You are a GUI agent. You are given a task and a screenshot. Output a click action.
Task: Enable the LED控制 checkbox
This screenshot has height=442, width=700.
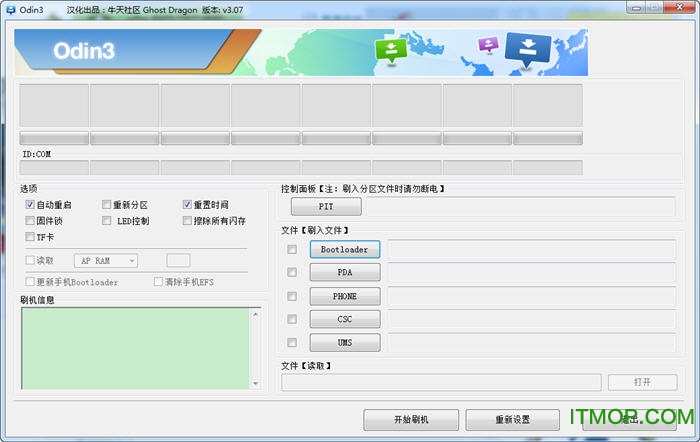coord(106,221)
